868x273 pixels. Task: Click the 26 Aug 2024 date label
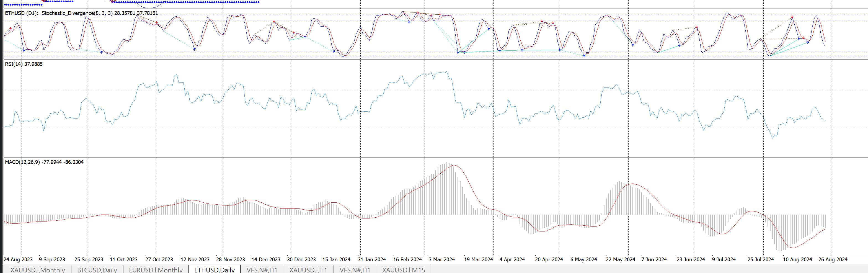click(x=833, y=259)
